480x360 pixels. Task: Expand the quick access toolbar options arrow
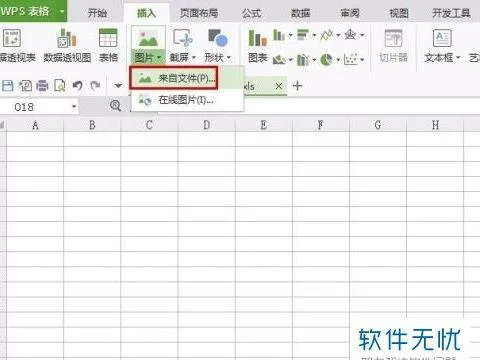[118, 86]
